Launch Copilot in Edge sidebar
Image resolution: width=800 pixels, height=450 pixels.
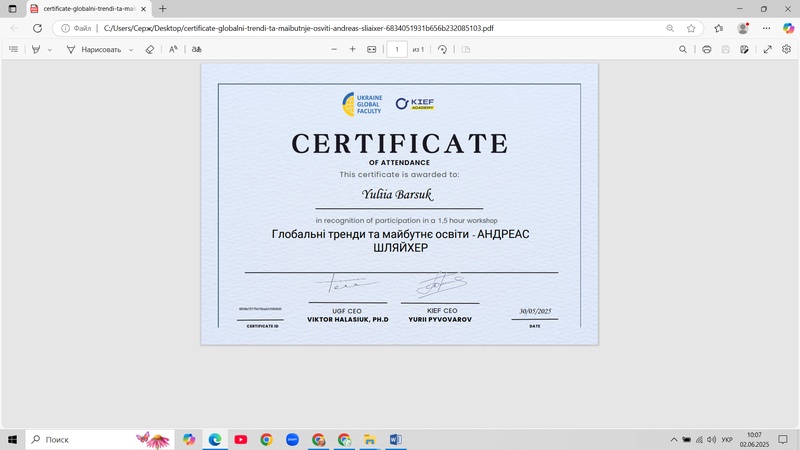pos(788,29)
